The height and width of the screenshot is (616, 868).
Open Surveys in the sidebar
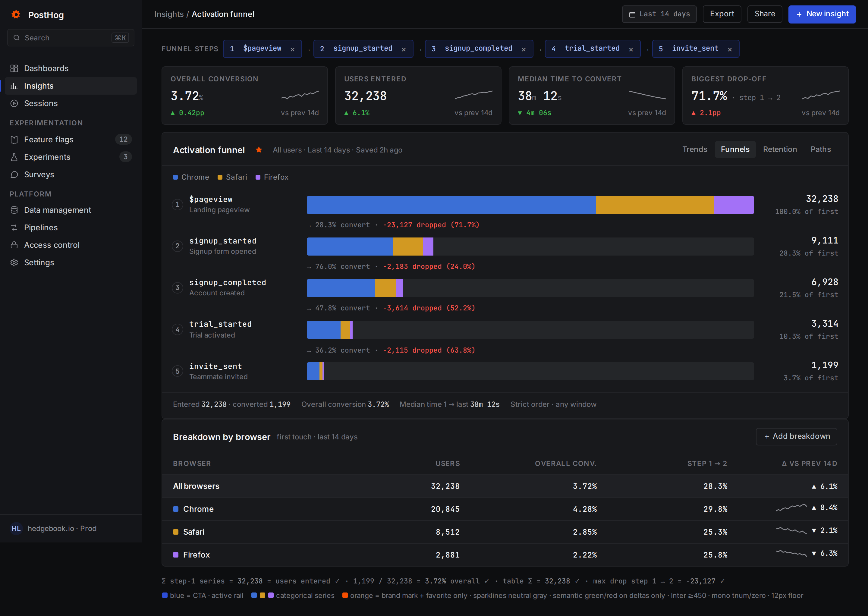pyautogui.click(x=71, y=174)
